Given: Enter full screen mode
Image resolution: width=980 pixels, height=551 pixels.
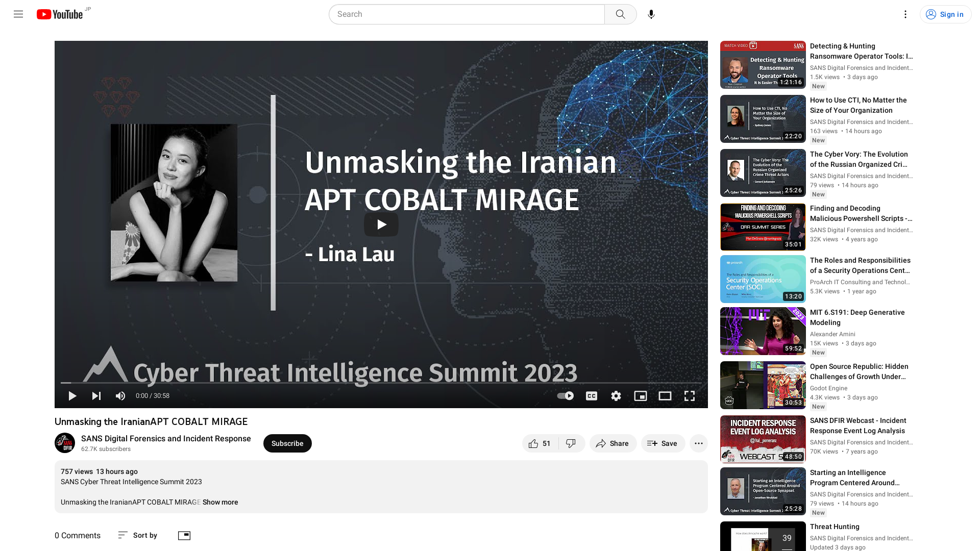Looking at the screenshot, I should [690, 396].
